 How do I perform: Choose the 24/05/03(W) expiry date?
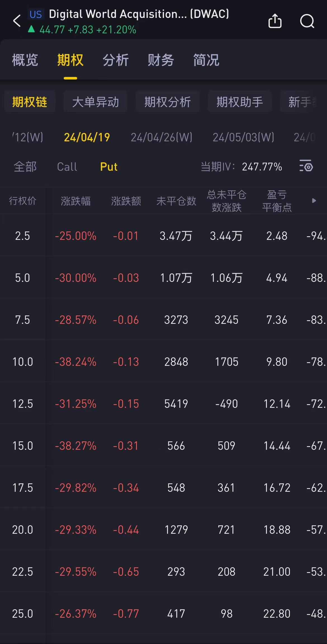(243, 137)
